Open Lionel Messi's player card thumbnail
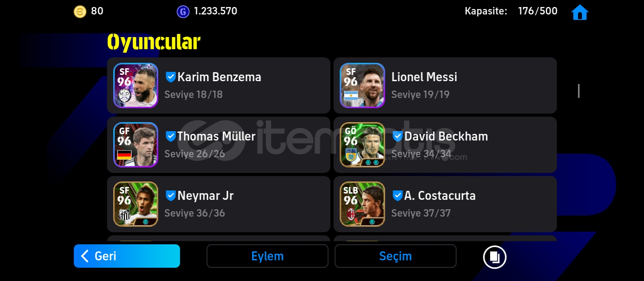 pos(362,85)
